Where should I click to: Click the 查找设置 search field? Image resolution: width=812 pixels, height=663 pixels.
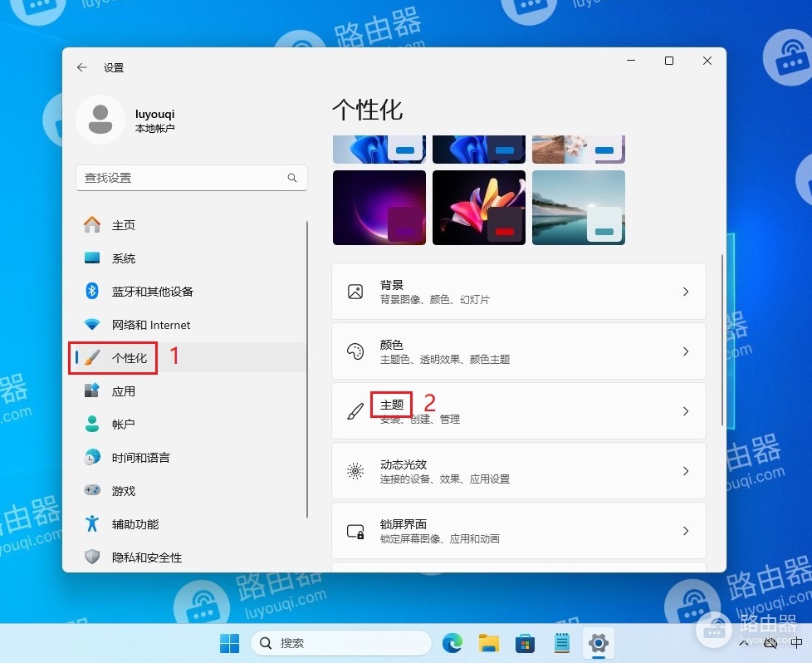click(x=192, y=178)
